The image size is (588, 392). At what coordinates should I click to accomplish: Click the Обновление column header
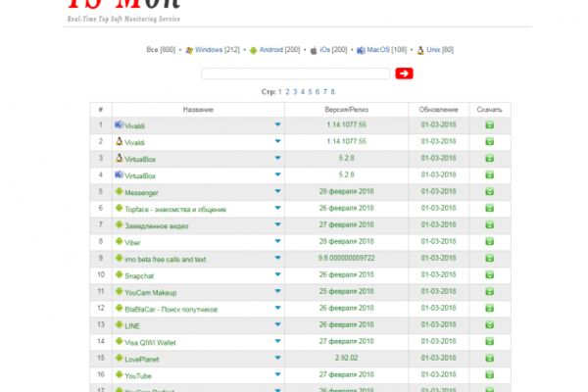tap(438, 110)
